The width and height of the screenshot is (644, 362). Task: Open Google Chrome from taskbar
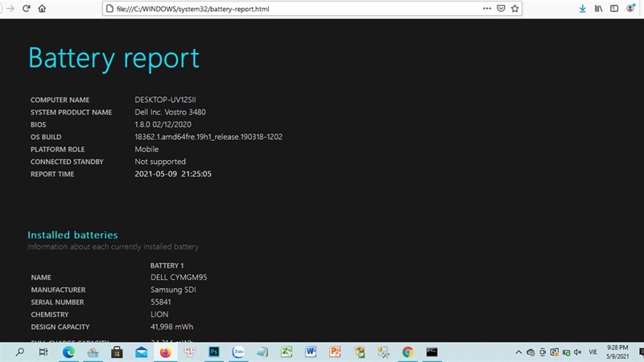(408, 352)
